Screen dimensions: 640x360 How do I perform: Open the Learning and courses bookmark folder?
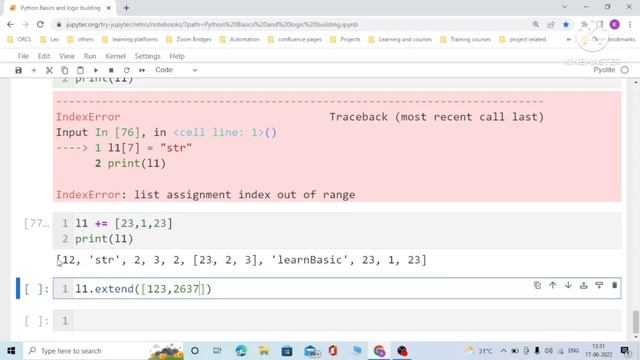click(x=400, y=39)
